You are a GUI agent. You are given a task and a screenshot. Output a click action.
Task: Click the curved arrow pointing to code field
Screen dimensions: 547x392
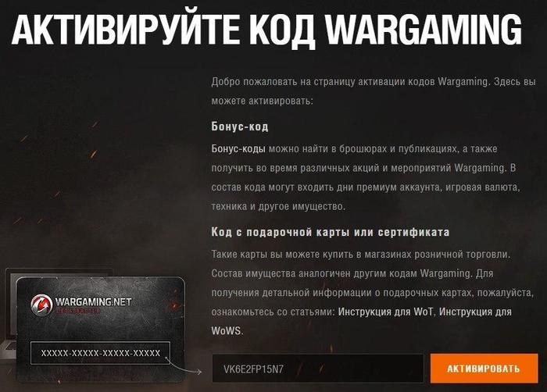[x=184, y=365]
